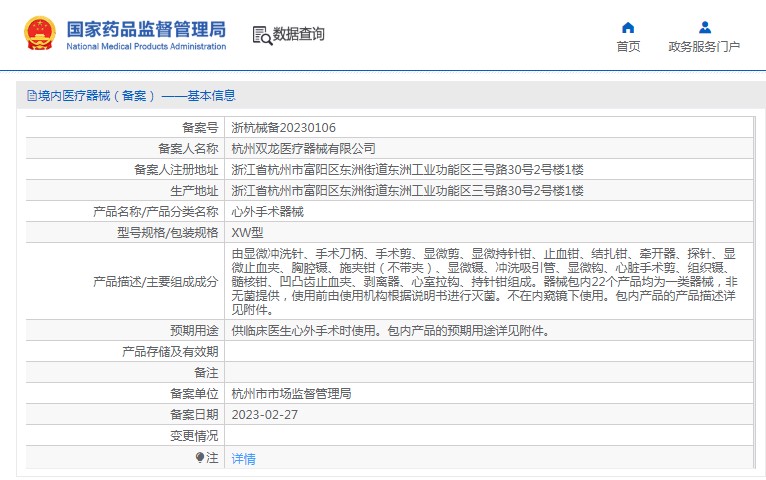Click the 生产地址 row label
Screen dimensions: 766x480
(x=194, y=190)
